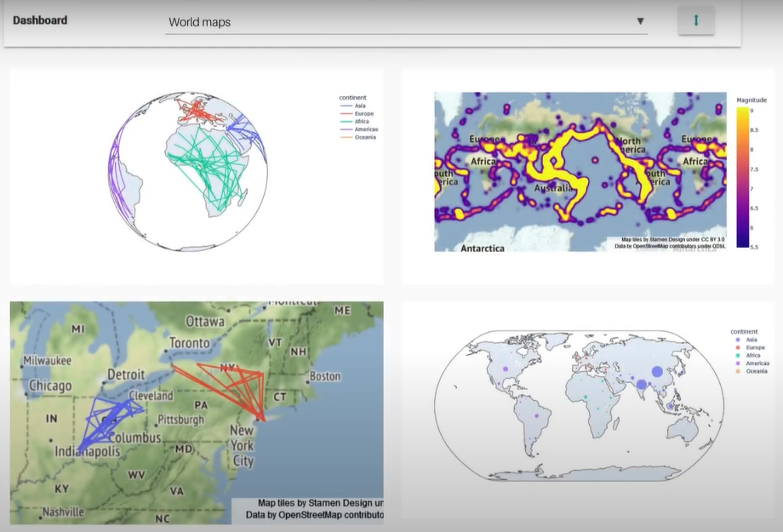Click Europe marker in bubble map legend

click(755, 348)
